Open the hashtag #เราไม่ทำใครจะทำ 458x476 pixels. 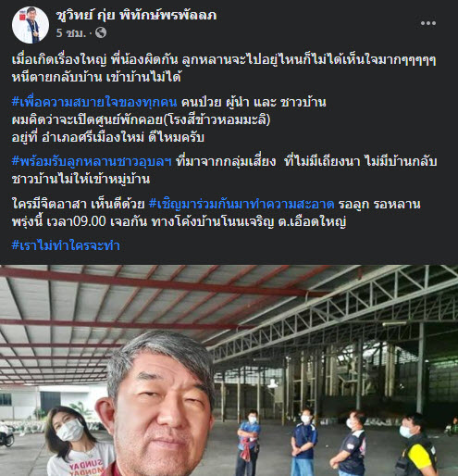(x=66, y=245)
